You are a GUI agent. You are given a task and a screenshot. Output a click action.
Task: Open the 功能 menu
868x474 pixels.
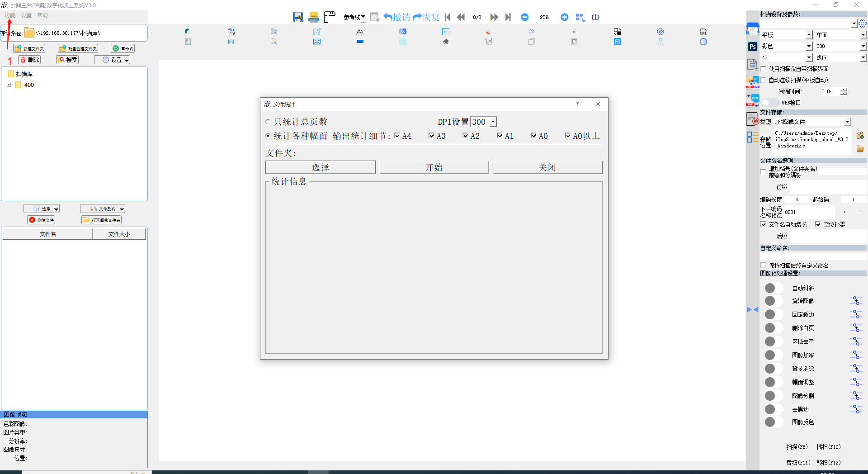pyautogui.click(x=10, y=15)
